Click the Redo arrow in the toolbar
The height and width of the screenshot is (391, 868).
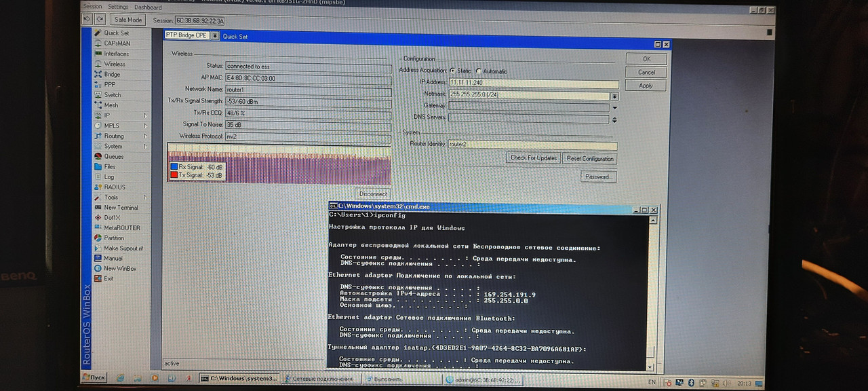point(100,20)
